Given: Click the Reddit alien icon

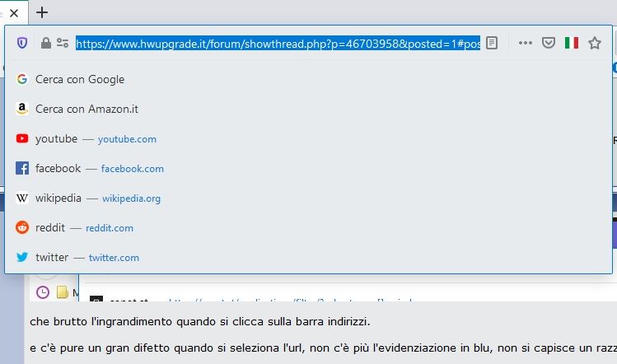Looking at the screenshot, I should coord(22,227).
